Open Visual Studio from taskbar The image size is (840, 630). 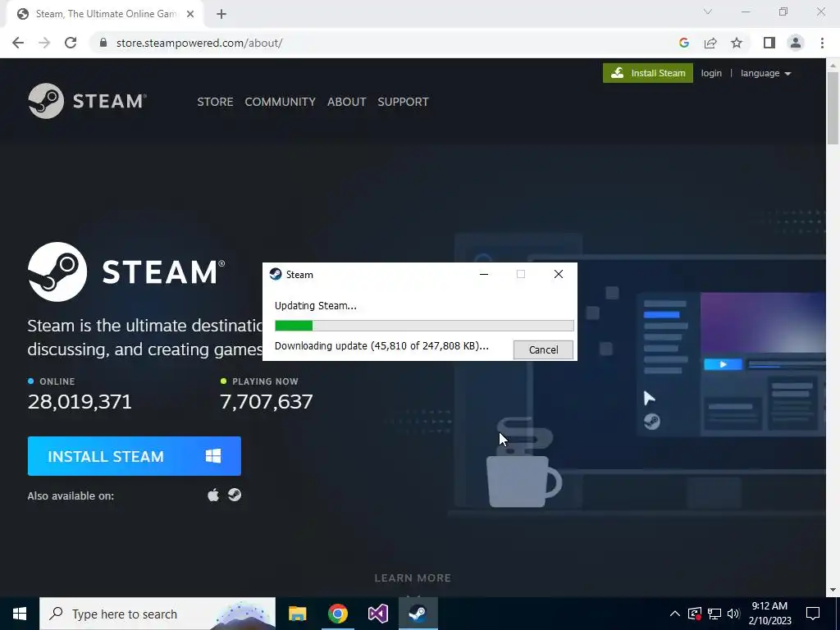point(378,614)
